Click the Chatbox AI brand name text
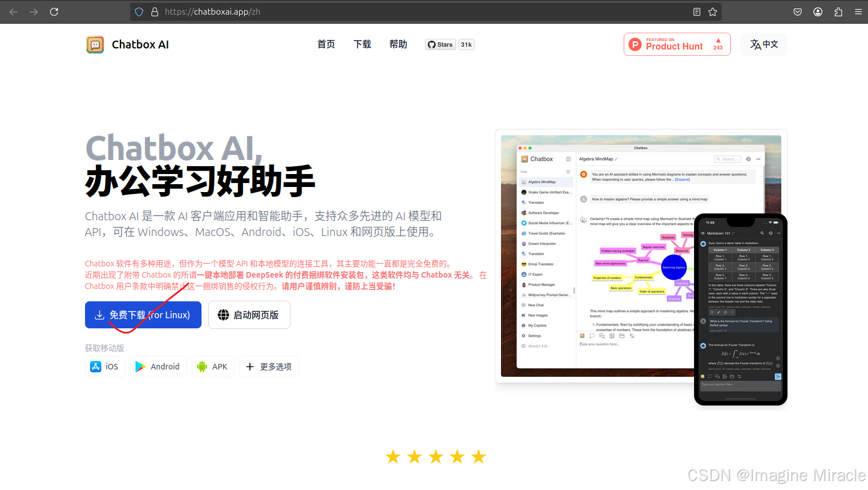 (140, 44)
